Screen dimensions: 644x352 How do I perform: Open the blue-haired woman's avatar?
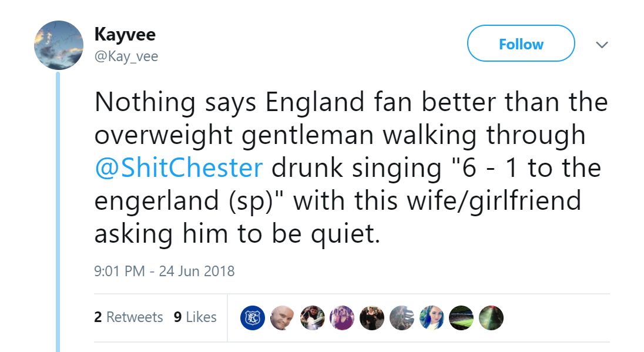(432, 317)
